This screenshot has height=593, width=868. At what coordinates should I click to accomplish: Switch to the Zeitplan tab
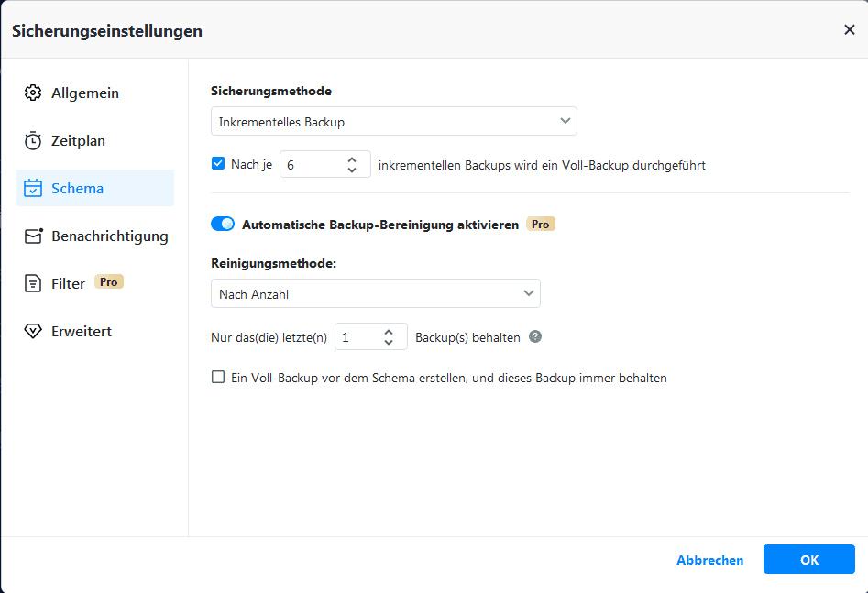[78, 141]
